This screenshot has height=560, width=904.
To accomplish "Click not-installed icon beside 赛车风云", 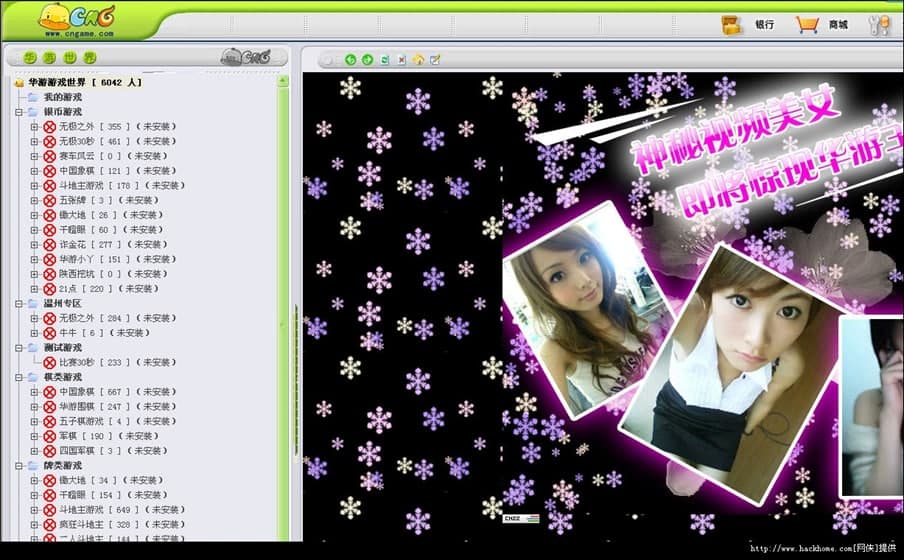I will (50, 156).
